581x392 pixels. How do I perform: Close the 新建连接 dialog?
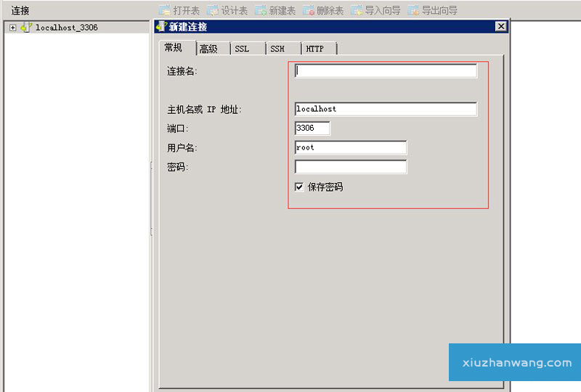pyautogui.click(x=500, y=27)
